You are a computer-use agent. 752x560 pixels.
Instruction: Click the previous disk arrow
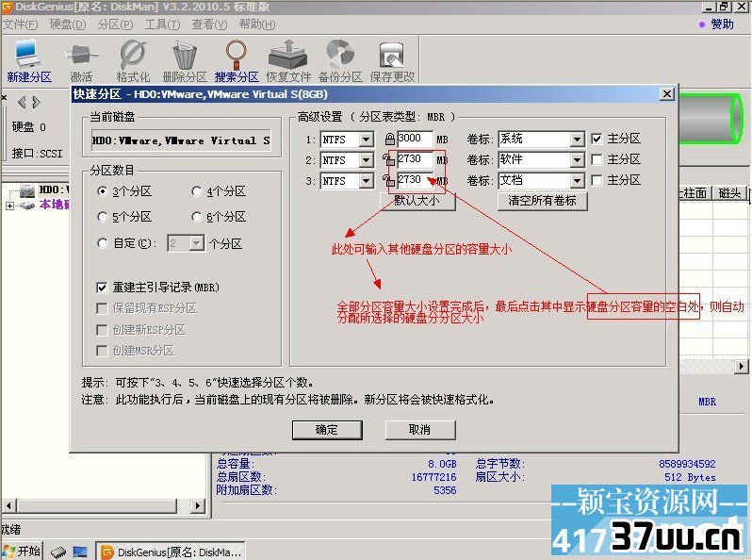(22, 102)
